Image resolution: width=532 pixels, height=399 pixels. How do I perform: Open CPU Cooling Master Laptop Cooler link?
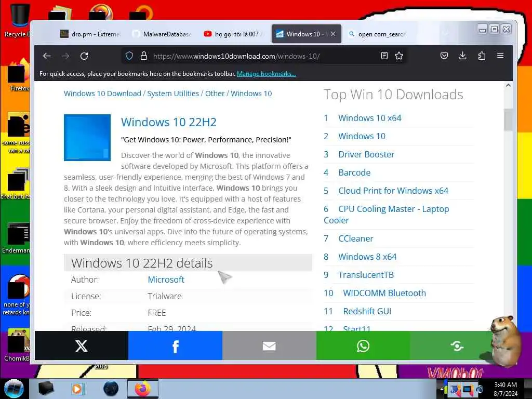coord(387,215)
